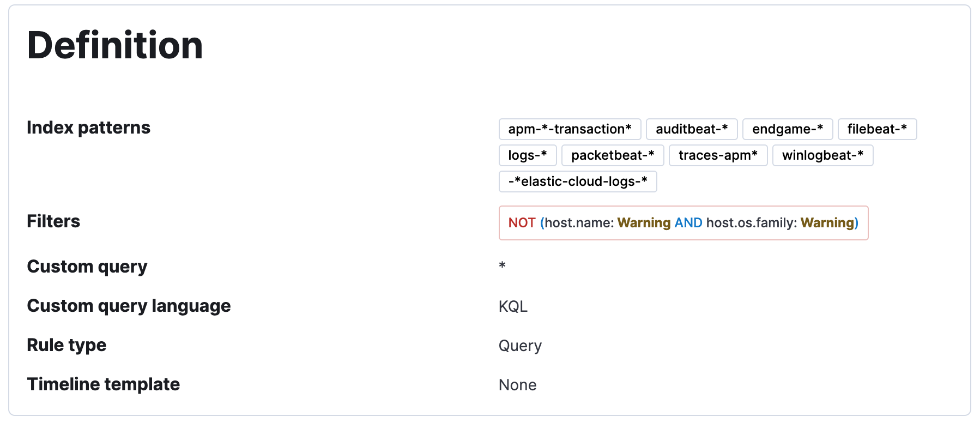Click the Rule type label
Image resolution: width=980 pixels, height=423 pixels.
coord(66,346)
